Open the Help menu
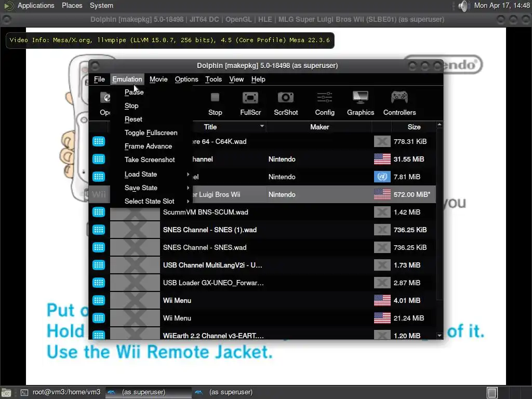The width and height of the screenshot is (532, 399). click(258, 79)
